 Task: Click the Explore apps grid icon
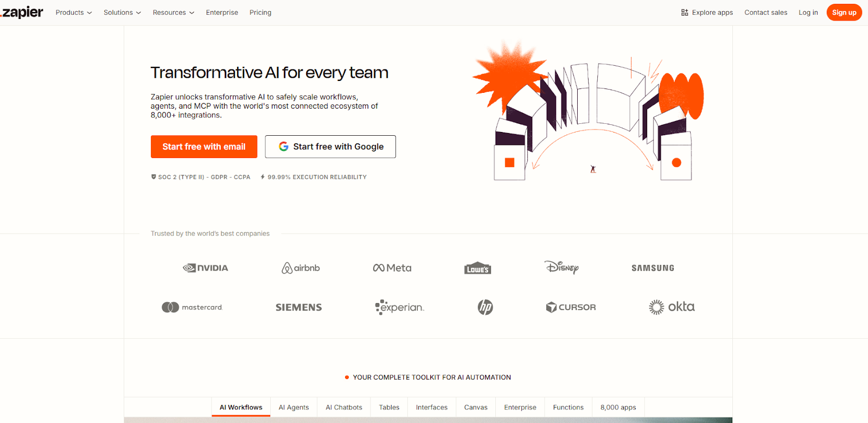coord(685,12)
